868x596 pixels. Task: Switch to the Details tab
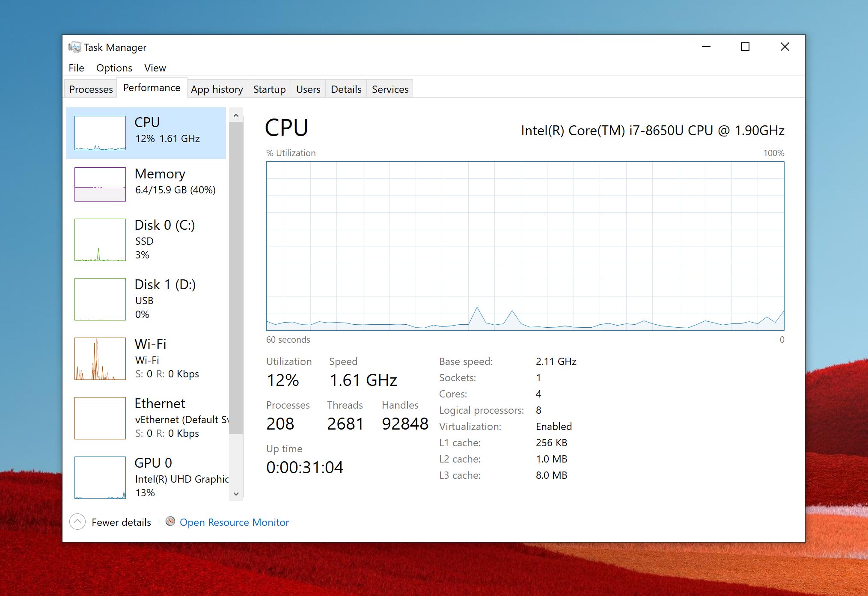(346, 89)
